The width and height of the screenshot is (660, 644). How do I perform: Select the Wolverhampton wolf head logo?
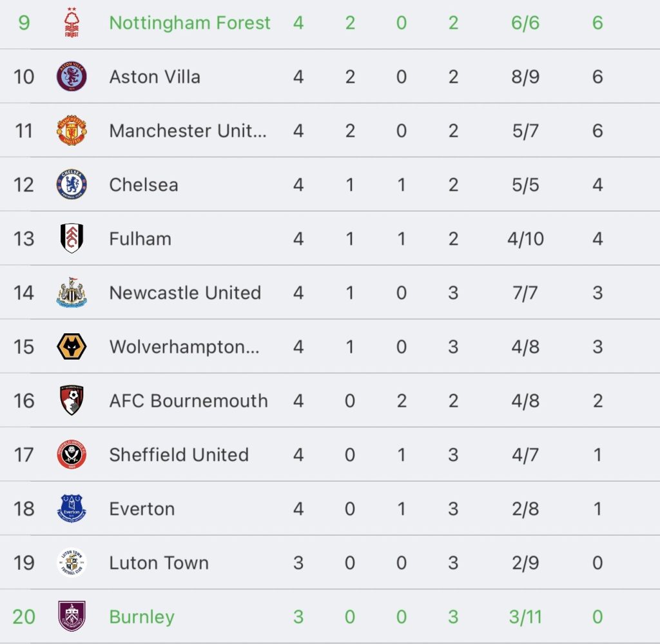pyautogui.click(x=72, y=346)
